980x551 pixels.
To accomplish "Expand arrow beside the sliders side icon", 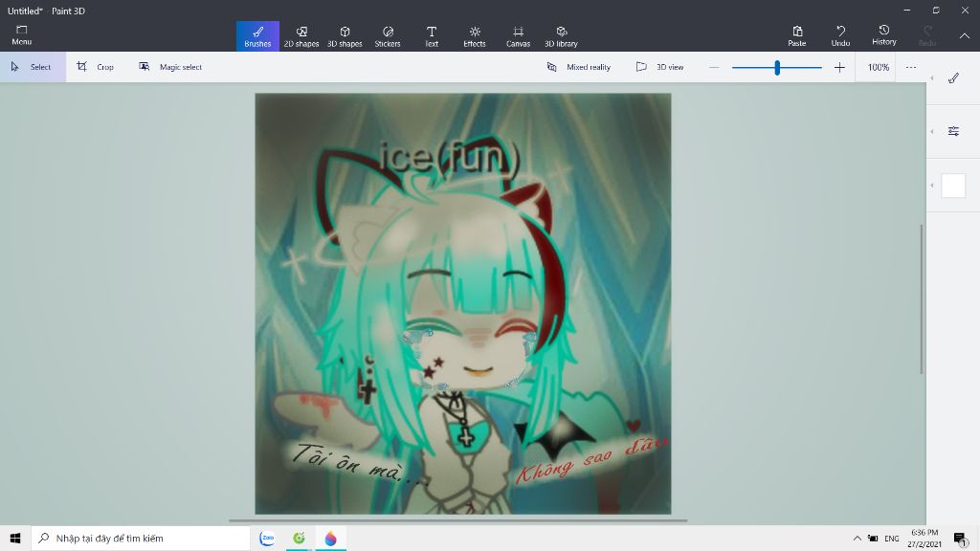I will pyautogui.click(x=932, y=131).
